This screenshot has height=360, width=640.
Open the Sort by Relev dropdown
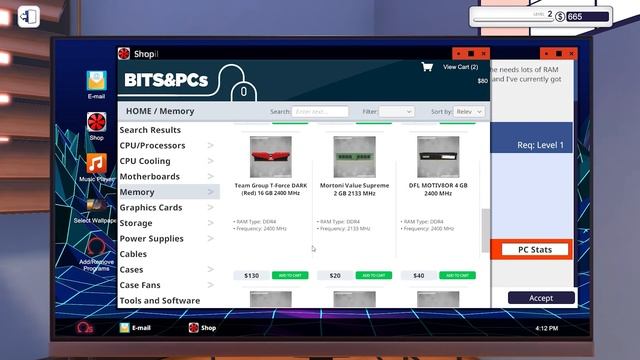pyautogui.click(x=469, y=111)
